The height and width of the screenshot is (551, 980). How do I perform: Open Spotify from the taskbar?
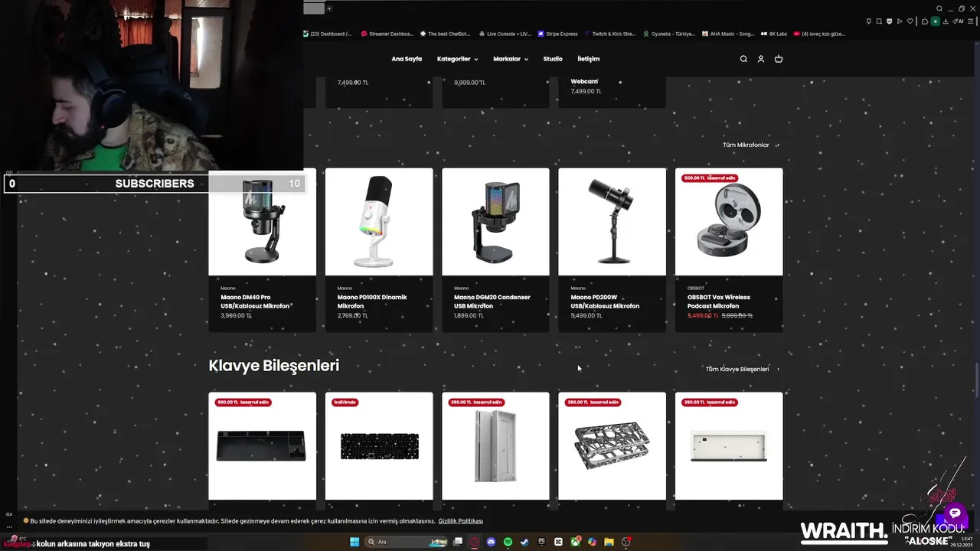[x=508, y=542]
